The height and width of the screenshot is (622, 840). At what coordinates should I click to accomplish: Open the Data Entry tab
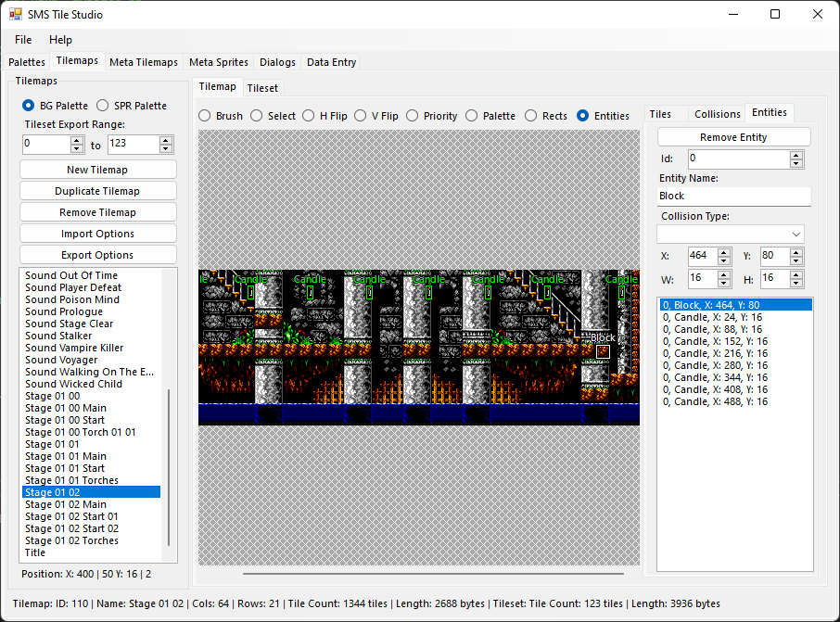pos(332,62)
